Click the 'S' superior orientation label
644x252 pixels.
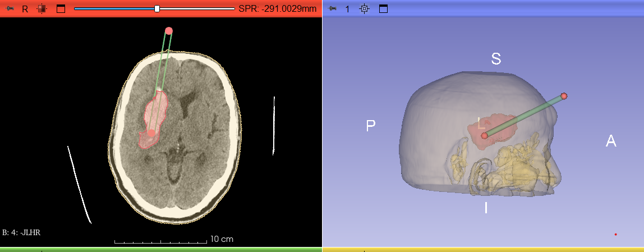[496, 59]
